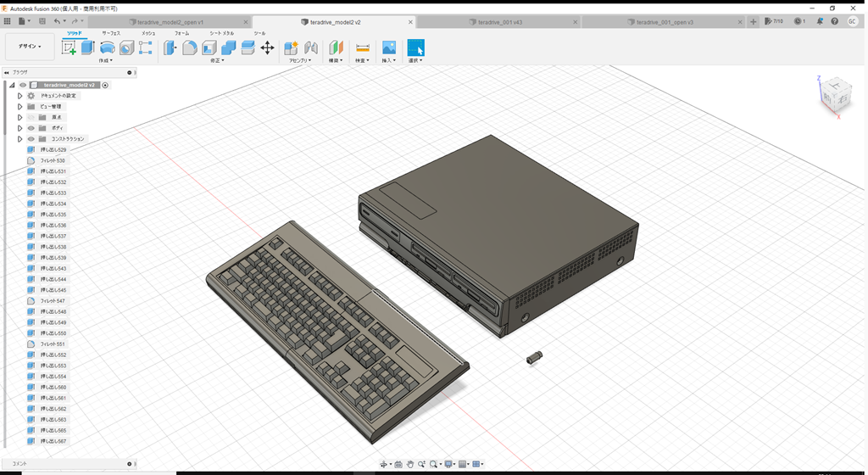Click the Measure ruler icon
The height and width of the screenshot is (475, 868).
click(362, 48)
